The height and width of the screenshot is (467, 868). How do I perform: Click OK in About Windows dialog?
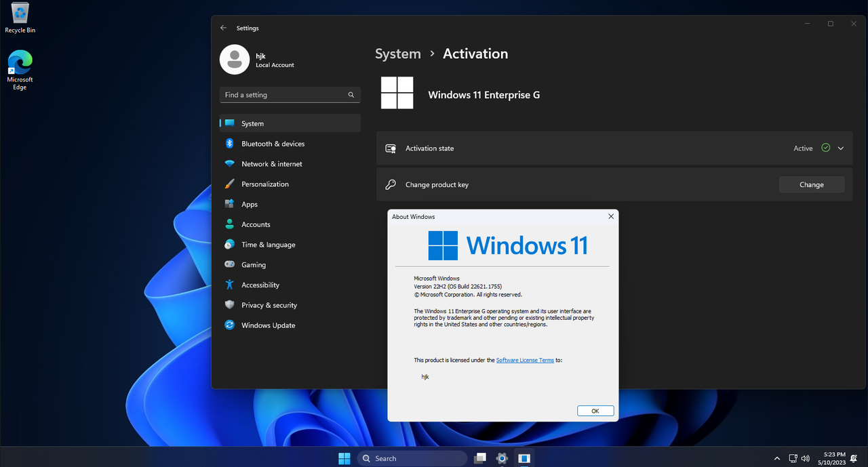pos(595,411)
